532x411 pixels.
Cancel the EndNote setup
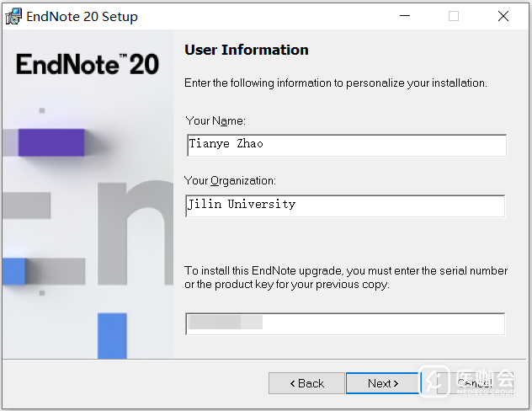tap(474, 383)
